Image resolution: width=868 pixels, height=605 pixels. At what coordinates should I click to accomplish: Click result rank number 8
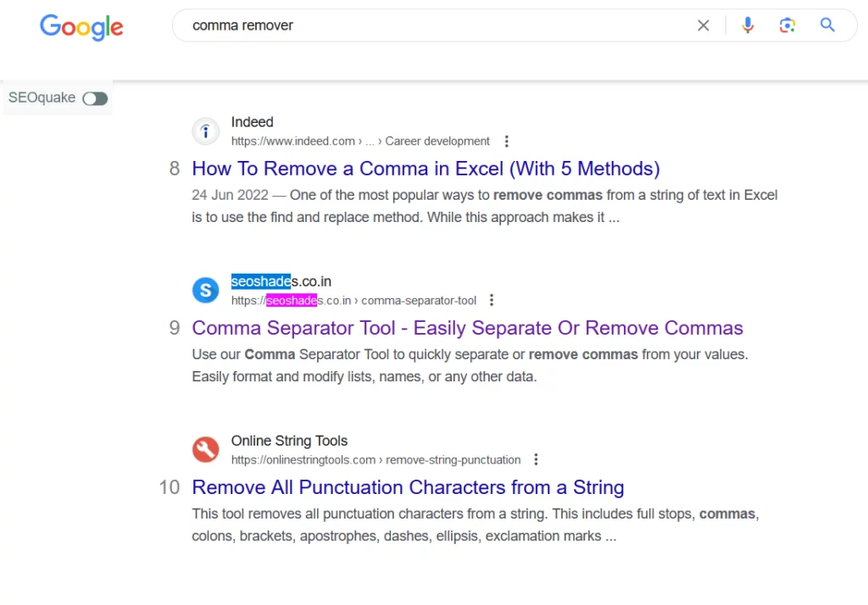175,169
